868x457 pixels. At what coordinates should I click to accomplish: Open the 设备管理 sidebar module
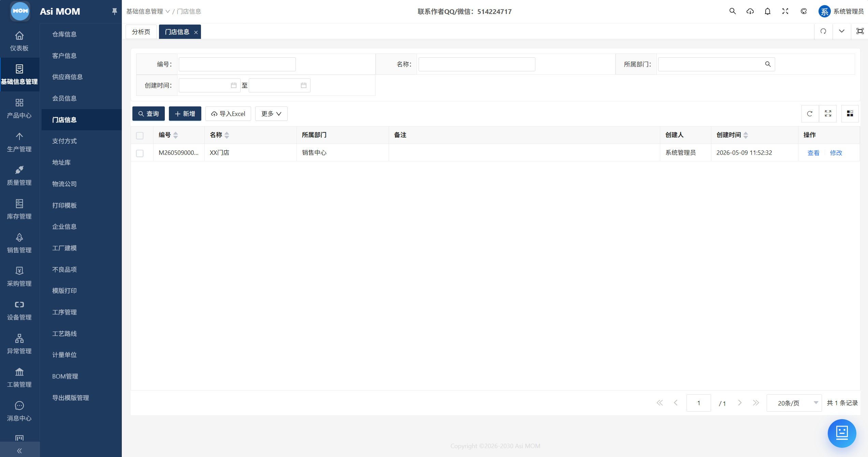point(19,310)
